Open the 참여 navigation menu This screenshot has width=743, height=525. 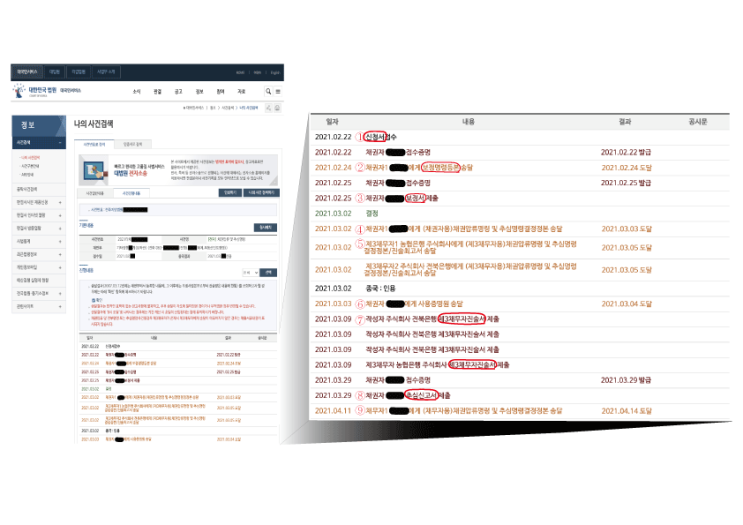[220, 91]
